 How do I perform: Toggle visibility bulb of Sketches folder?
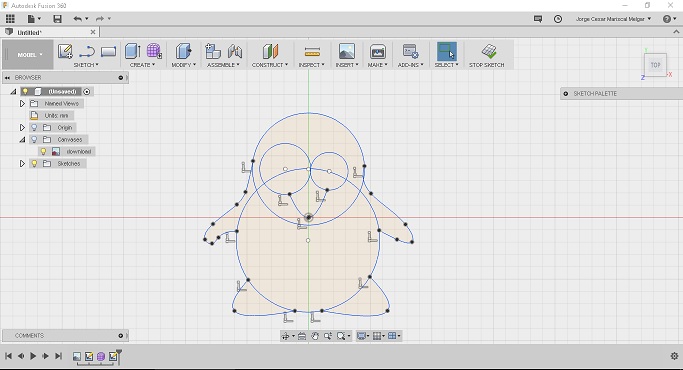34,163
